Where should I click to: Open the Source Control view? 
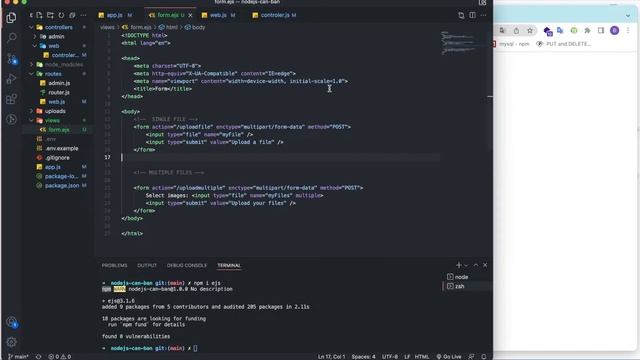(11, 59)
